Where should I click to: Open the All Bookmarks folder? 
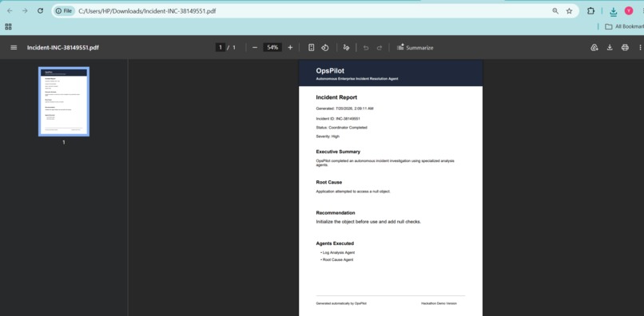coord(624,26)
